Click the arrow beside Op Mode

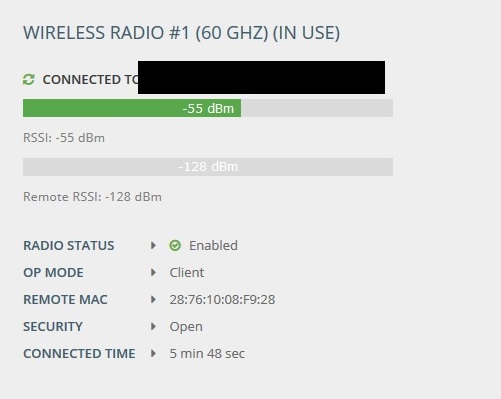[153, 273]
